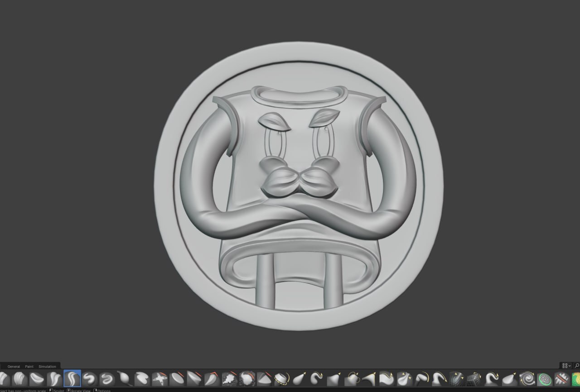Switch to the General brush tab
This screenshot has height=392, width=580.
[14, 366]
